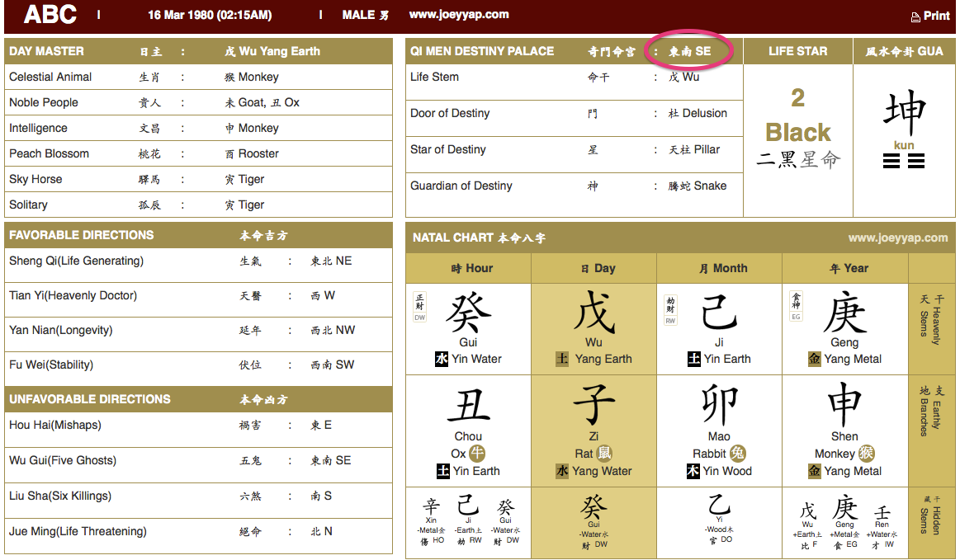
Task: Click the water element icon beside Yin Water
Action: (x=442, y=359)
